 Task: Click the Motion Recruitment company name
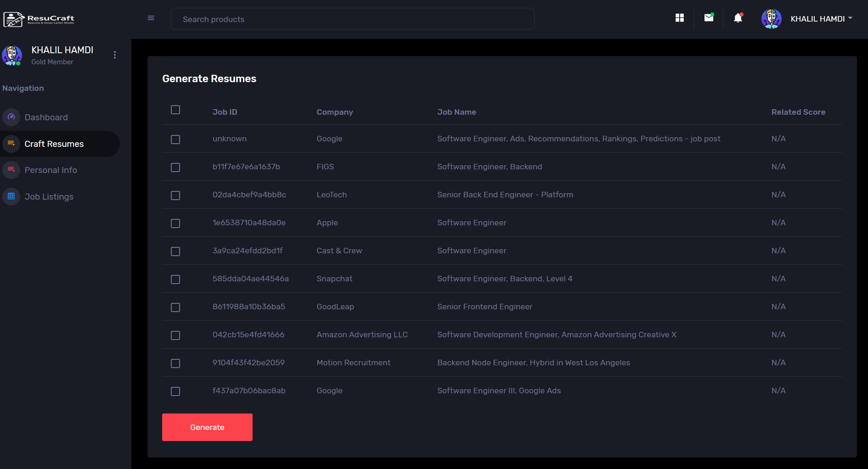pyautogui.click(x=354, y=363)
